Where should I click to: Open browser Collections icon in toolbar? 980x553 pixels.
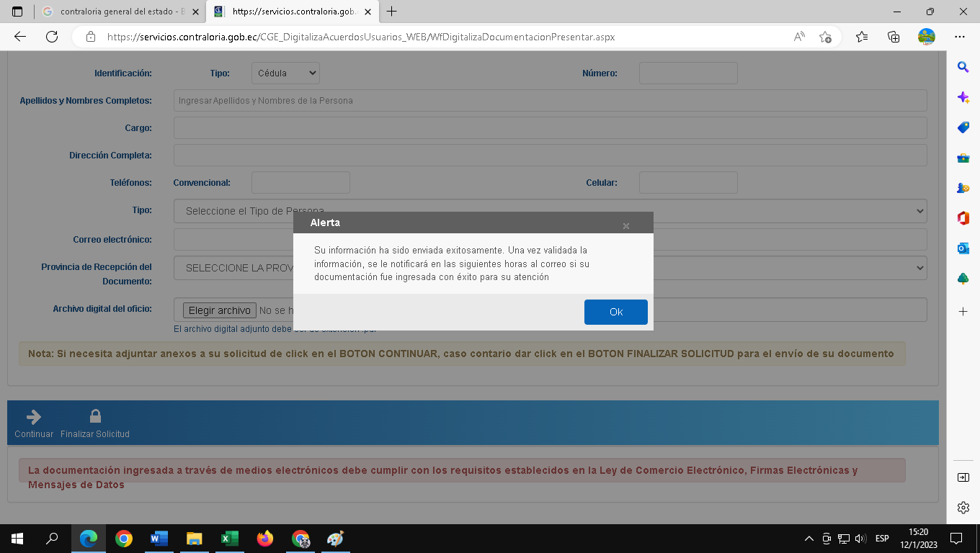pyautogui.click(x=894, y=37)
